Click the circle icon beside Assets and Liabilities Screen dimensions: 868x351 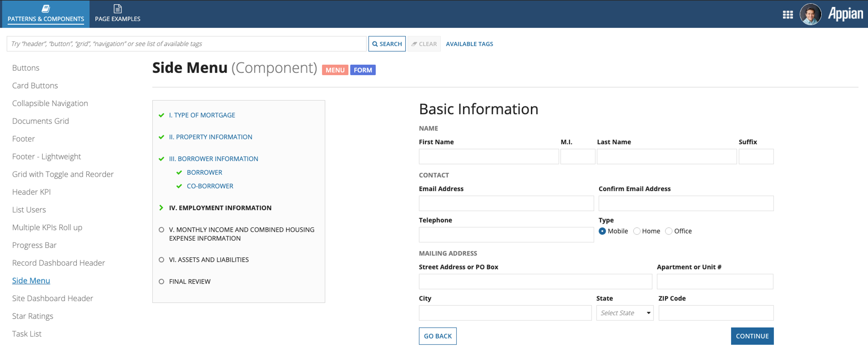point(161,260)
